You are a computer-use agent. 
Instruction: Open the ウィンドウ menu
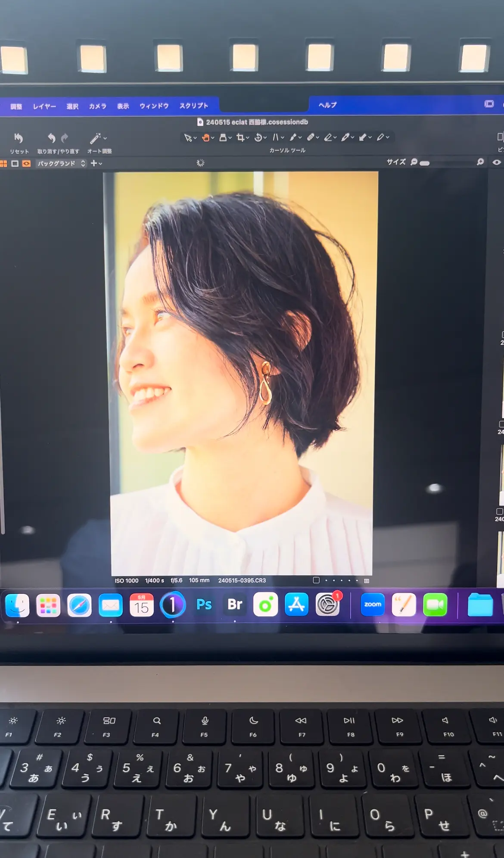tap(154, 106)
